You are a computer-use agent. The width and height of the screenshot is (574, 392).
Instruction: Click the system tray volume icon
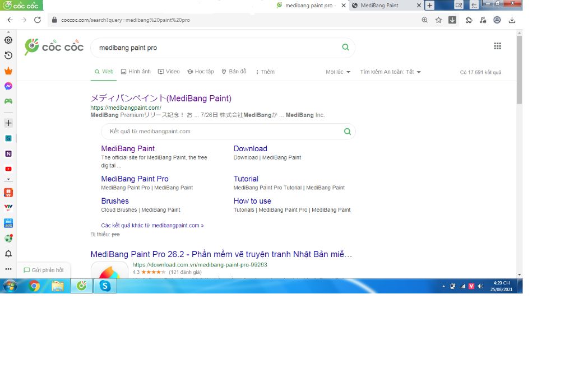pyautogui.click(x=480, y=286)
